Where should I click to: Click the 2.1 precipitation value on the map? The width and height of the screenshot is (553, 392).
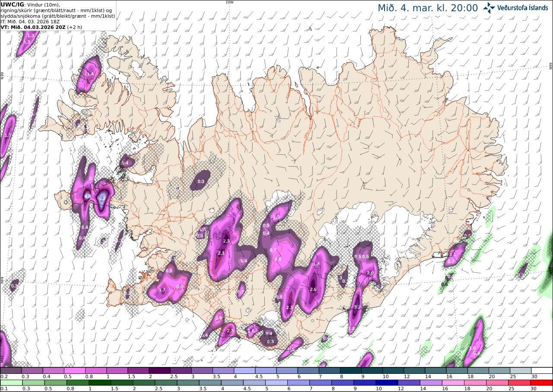[x=221, y=253]
